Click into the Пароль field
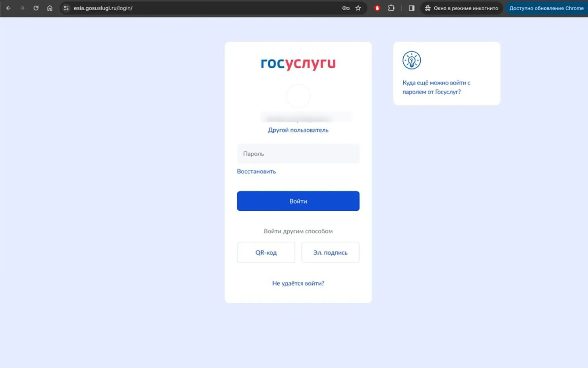 click(298, 154)
